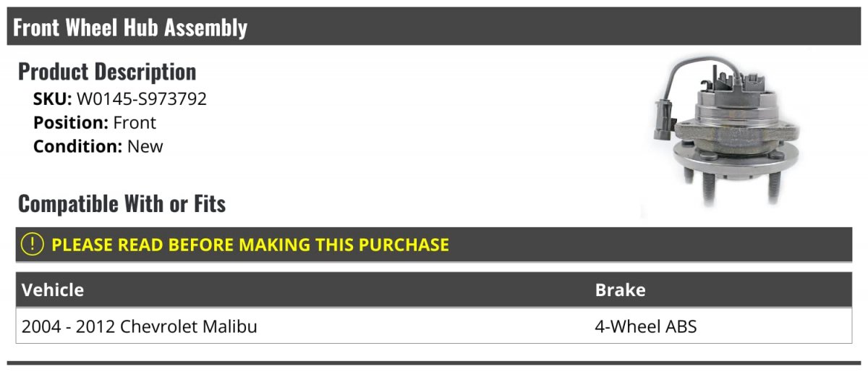Click the Product Description heading
868x372 pixels.
pyautogui.click(x=107, y=72)
